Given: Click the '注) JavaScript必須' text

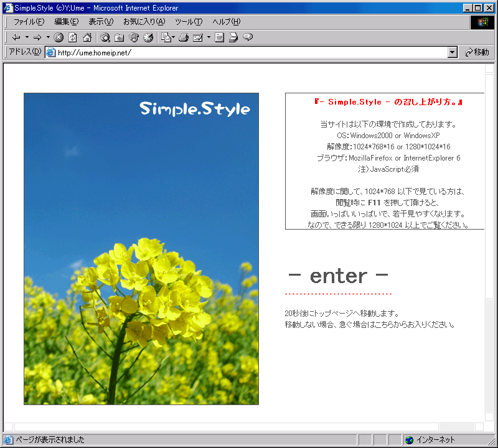Looking at the screenshot, I should (x=388, y=169).
